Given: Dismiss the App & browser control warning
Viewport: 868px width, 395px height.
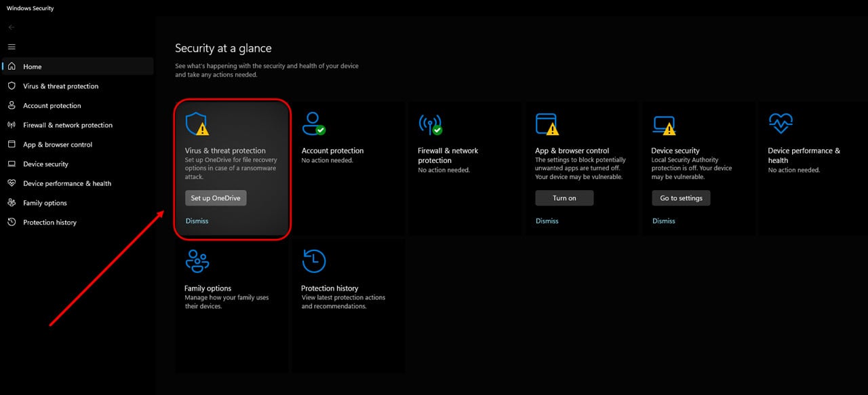Looking at the screenshot, I should tap(547, 221).
